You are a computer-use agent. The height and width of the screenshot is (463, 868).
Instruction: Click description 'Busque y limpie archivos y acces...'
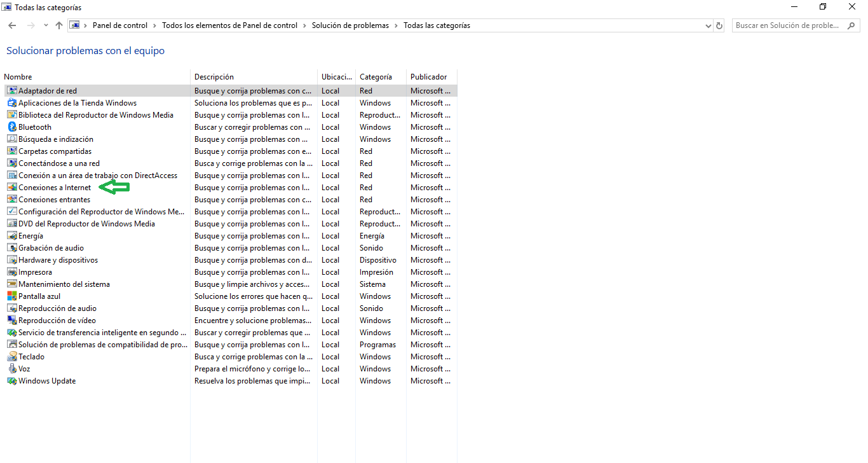click(252, 284)
